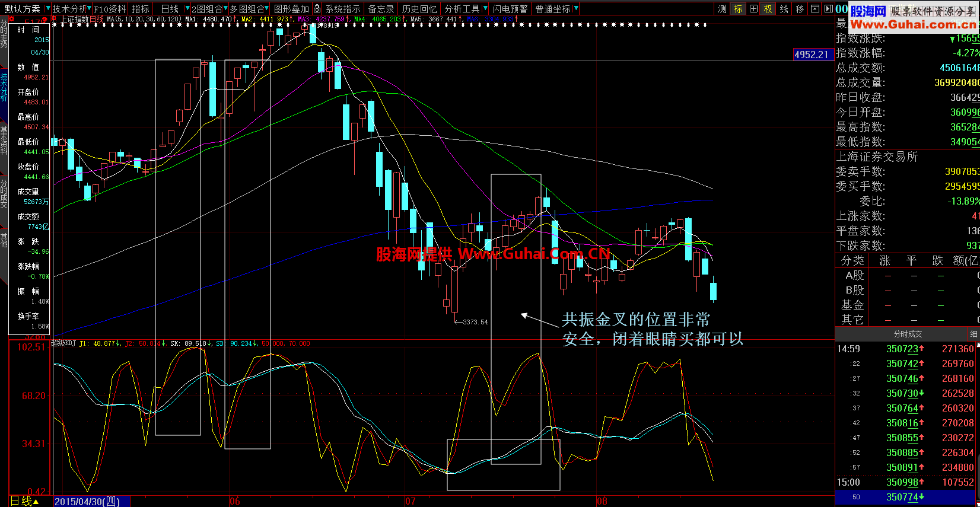The height and width of the screenshot is (507, 980).
Task: Toggle the 权 ex-rights adjustment button
Action: tap(768, 9)
